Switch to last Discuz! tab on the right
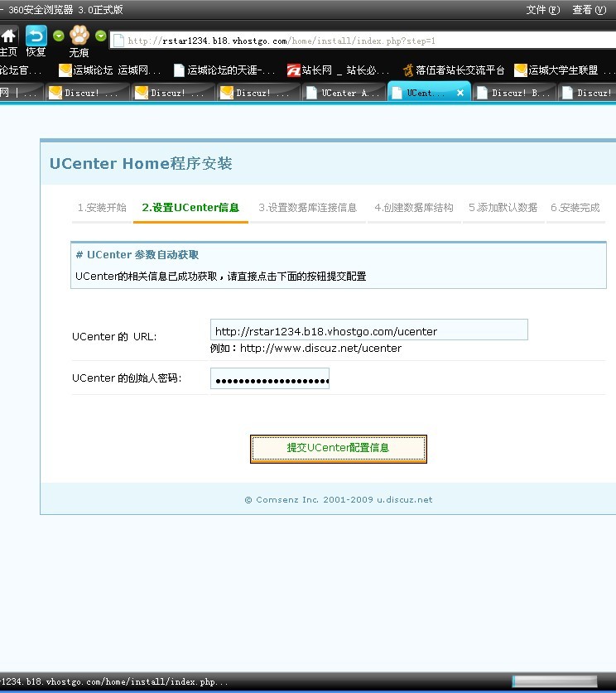Viewport: 616px width, 693px height. 588,93
